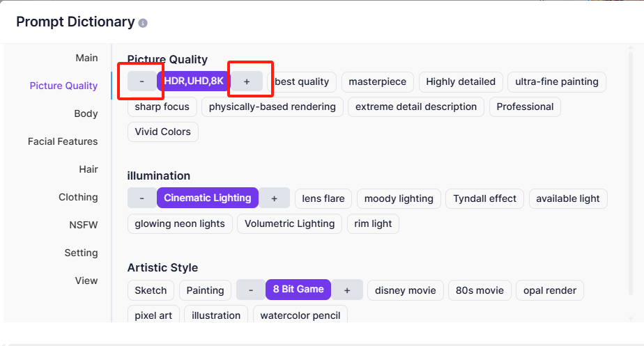The image size is (644, 346).
Task: Go to the Clothing category
Action: click(x=78, y=197)
